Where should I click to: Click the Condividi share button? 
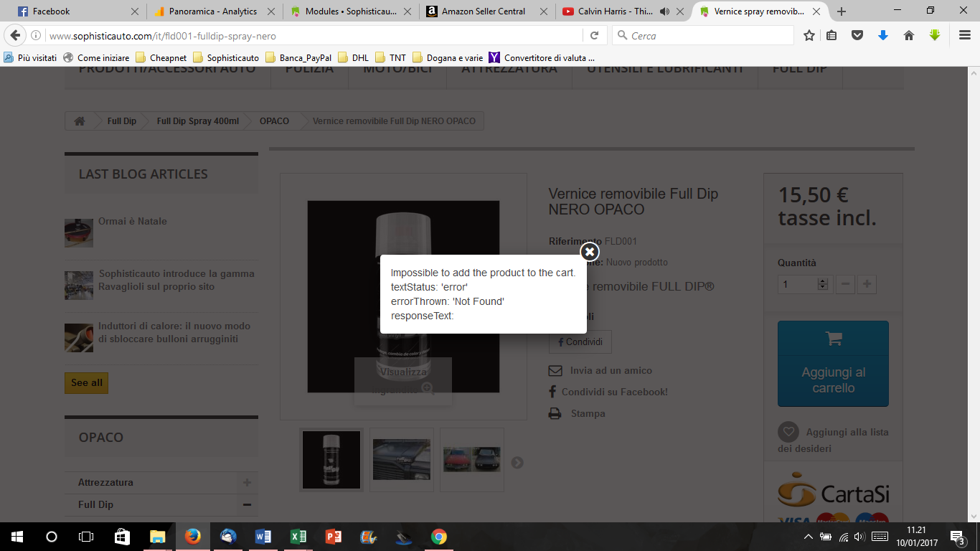(580, 342)
